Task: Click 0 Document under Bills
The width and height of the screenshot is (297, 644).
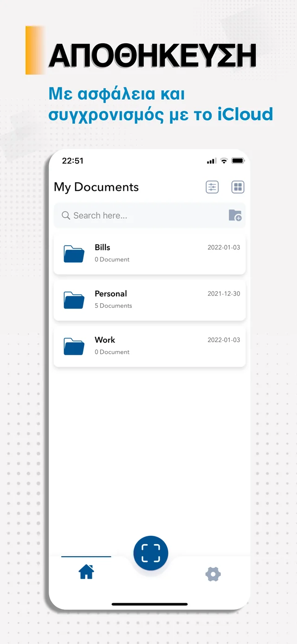Action: click(x=112, y=260)
